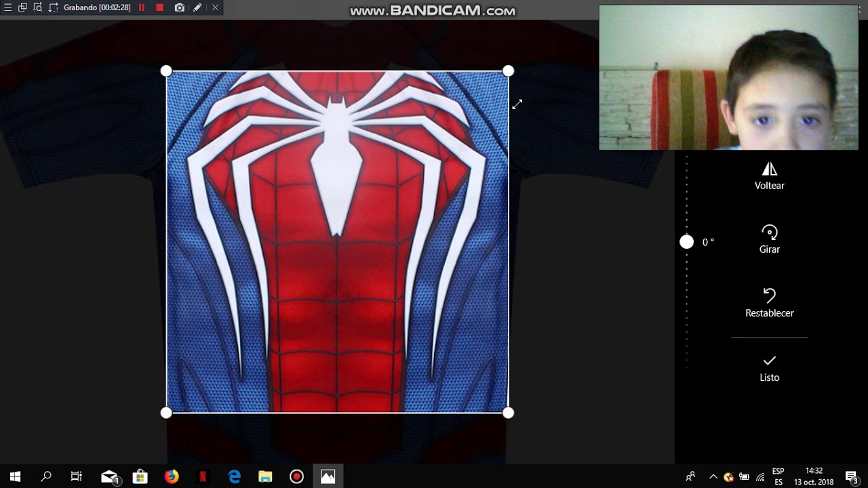This screenshot has height=488, width=868.
Task: Adjust the straighten angle slider knob
Action: point(686,242)
